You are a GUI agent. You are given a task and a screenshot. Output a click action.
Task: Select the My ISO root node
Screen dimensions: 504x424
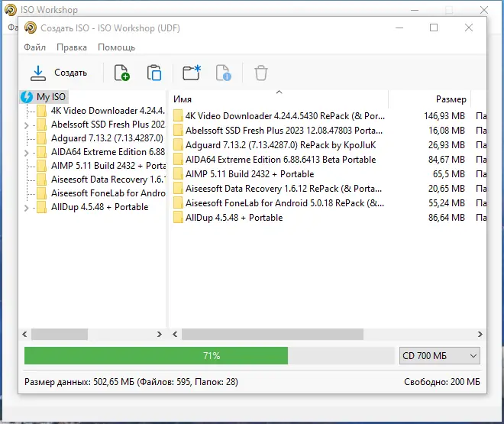pyautogui.click(x=51, y=97)
